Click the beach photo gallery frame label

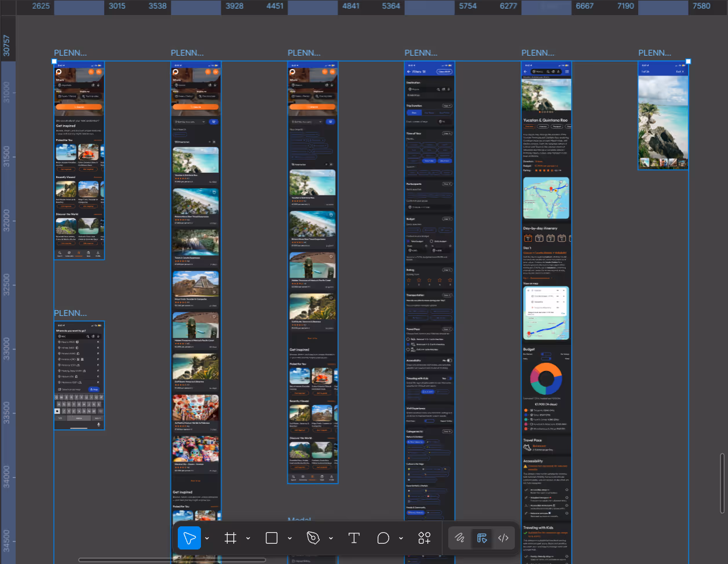655,53
